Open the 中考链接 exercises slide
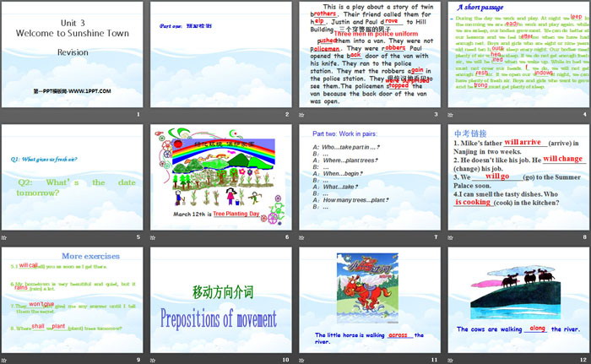Viewport: 591px width, 364px height. click(x=516, y=181)
